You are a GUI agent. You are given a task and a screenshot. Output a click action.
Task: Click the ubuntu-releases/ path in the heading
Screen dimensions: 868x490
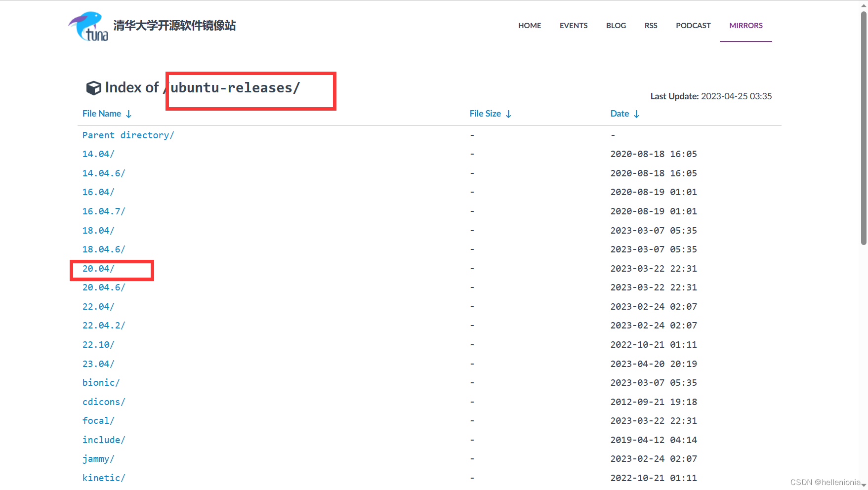[x=235, y=88]
